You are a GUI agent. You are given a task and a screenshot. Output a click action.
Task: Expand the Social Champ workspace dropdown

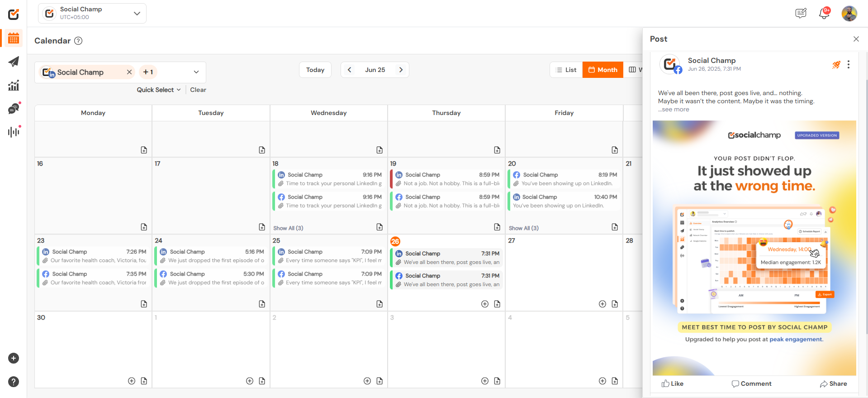tap(137, 14)
